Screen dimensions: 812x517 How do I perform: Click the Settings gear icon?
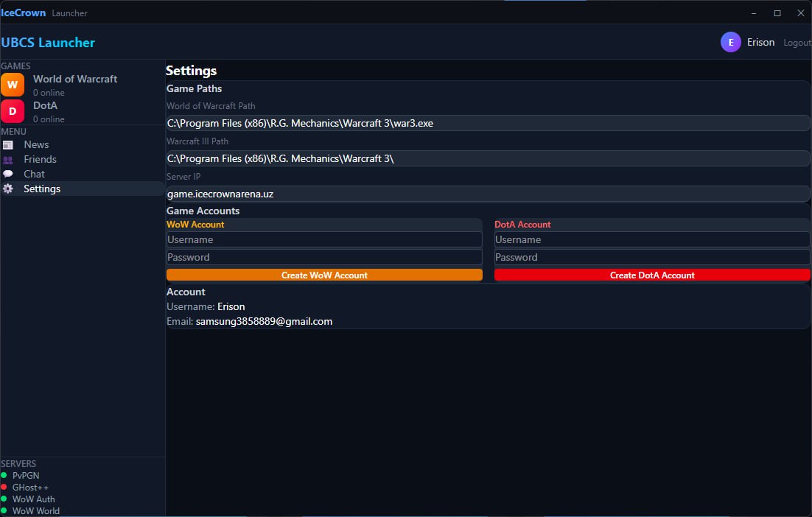8,189
